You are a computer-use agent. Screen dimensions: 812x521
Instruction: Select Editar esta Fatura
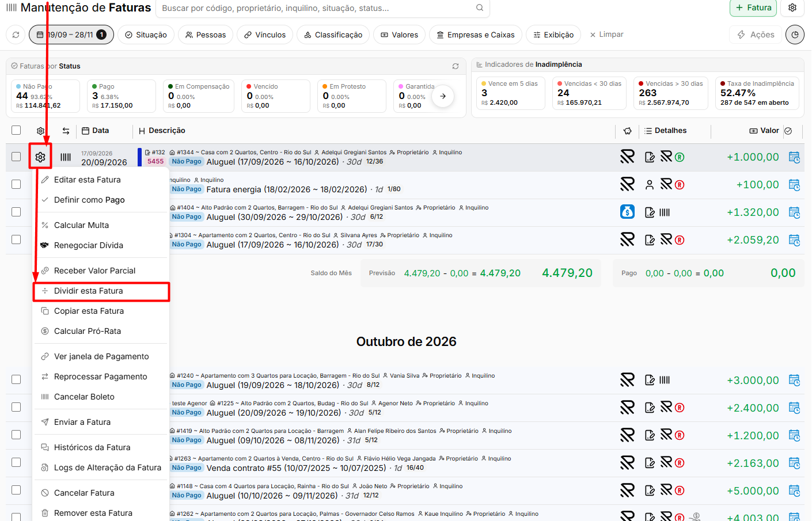tap(101, 180)
